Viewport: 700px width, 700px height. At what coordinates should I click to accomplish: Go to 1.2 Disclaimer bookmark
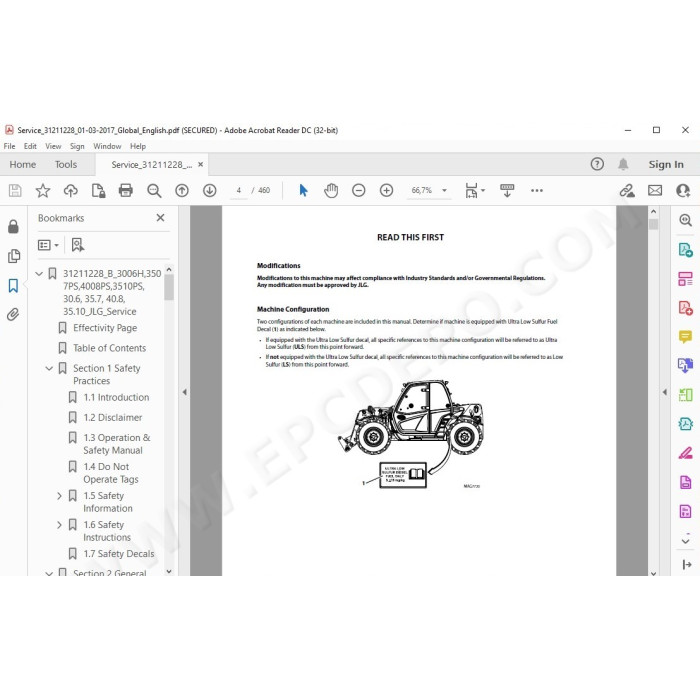tap(112, 417)
